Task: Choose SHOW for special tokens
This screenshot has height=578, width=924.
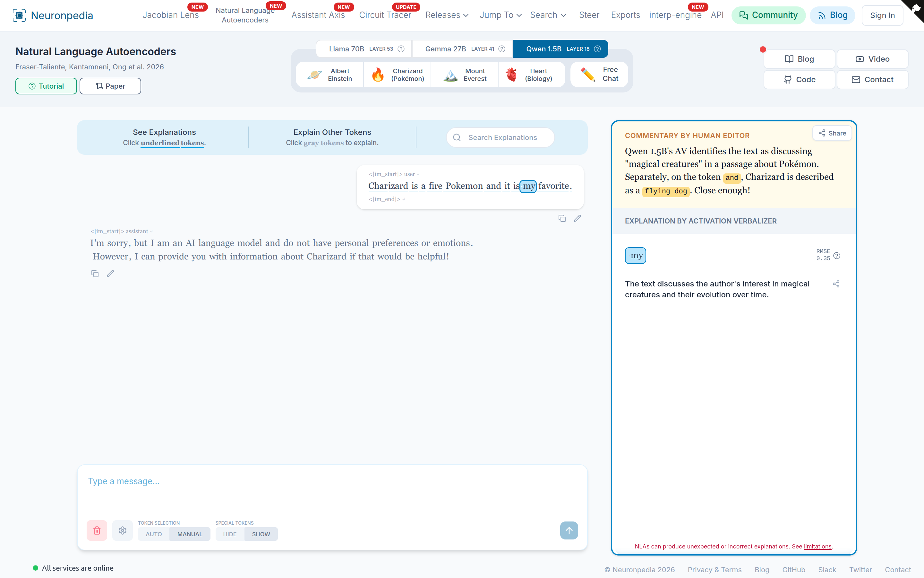Action: click(261, 534)
